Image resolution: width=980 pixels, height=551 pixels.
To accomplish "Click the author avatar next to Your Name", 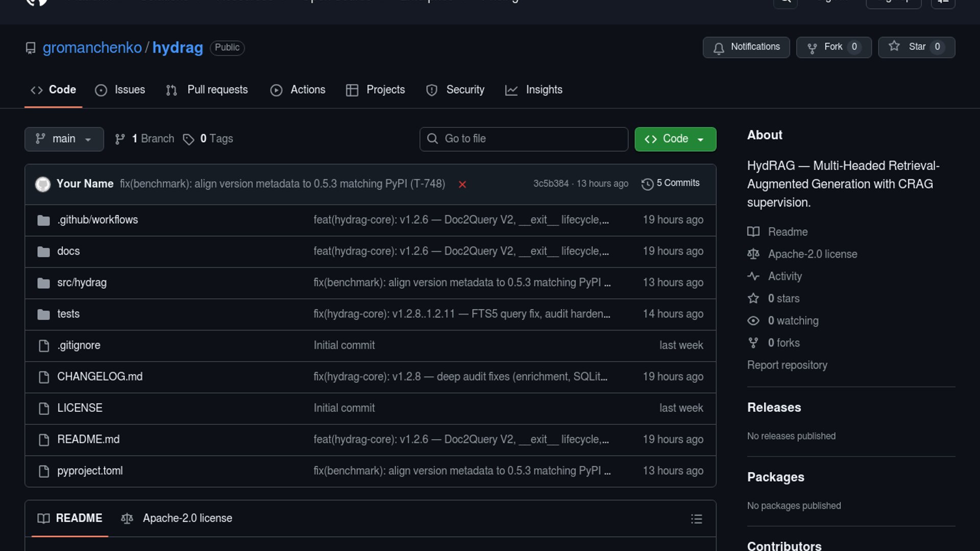I will pos(43,184).
